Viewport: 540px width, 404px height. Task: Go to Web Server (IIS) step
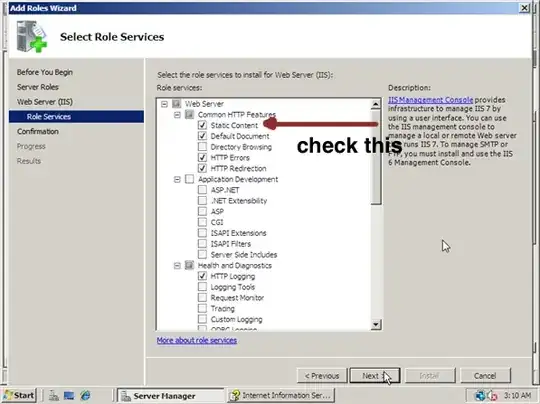[45, 102]
